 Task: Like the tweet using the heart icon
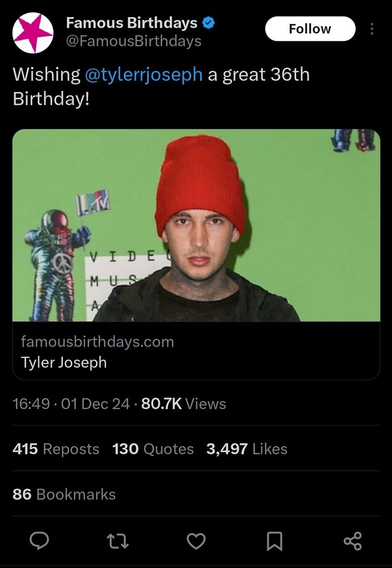pos(196,542)
